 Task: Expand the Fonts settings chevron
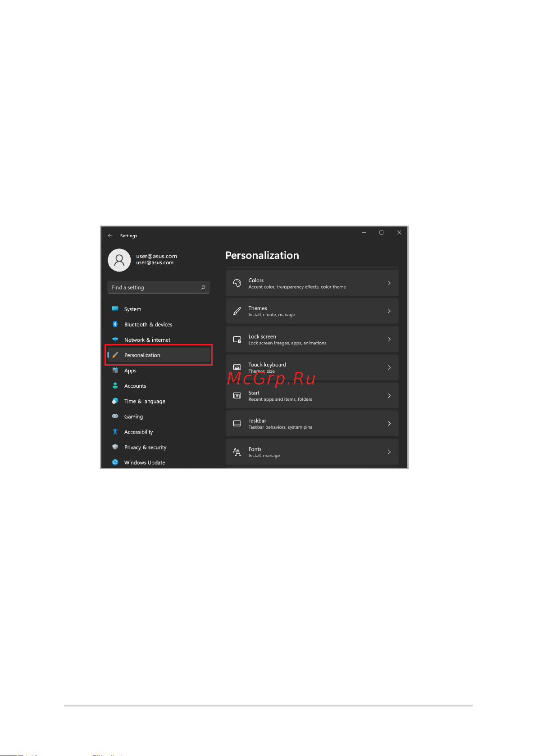389,452
